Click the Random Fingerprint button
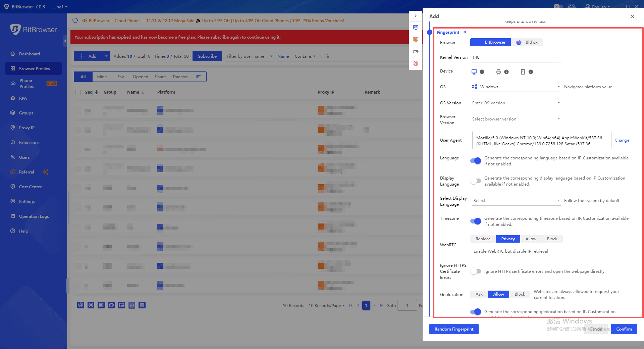 [x=454, y=329]
